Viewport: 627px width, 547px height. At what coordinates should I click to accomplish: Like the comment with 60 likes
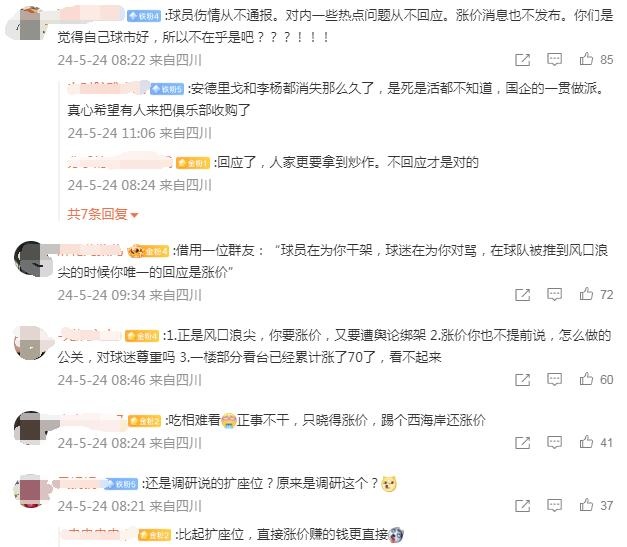tap(586, 379)
